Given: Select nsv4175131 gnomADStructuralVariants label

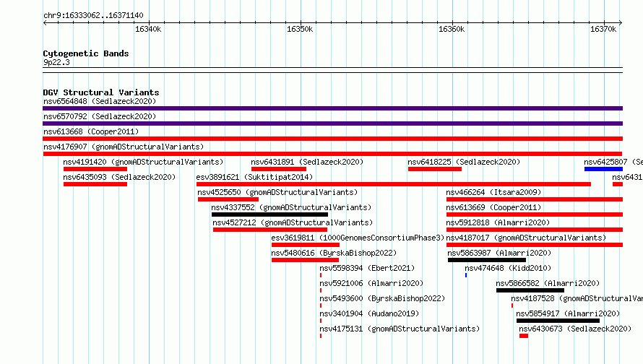Looking at the screenshot, I should [x=400, y=329].
